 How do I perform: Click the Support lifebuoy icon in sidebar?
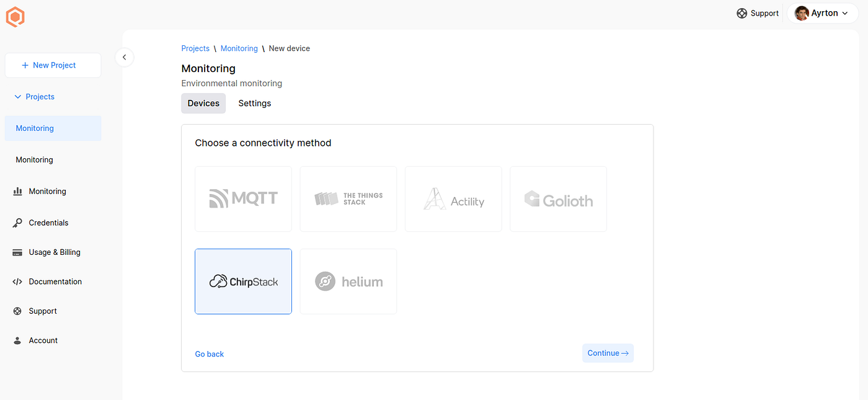[x=17, y=311]
